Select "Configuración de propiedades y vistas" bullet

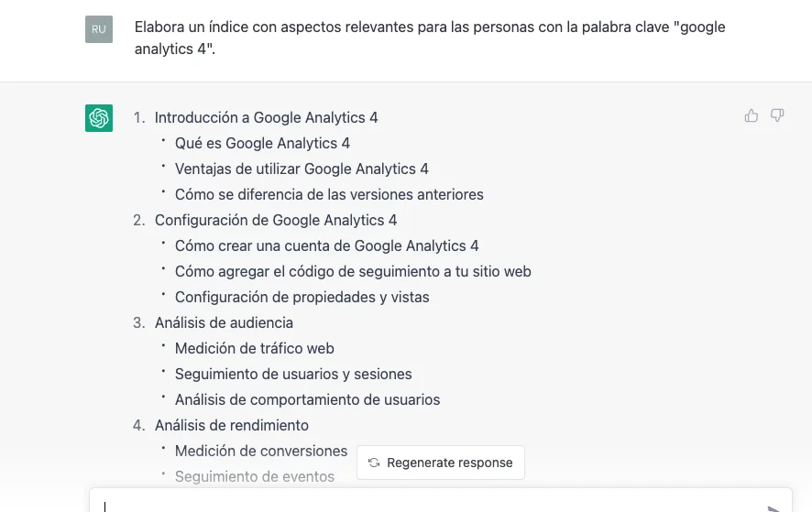tap(302, 297)
